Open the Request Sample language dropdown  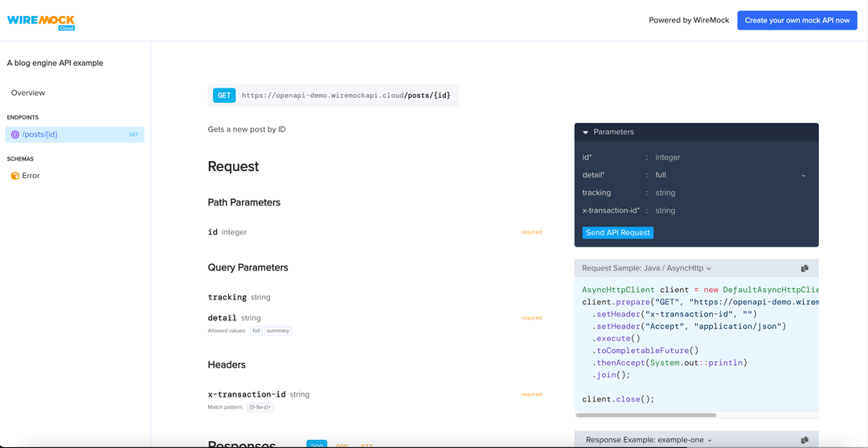point(646,268)
